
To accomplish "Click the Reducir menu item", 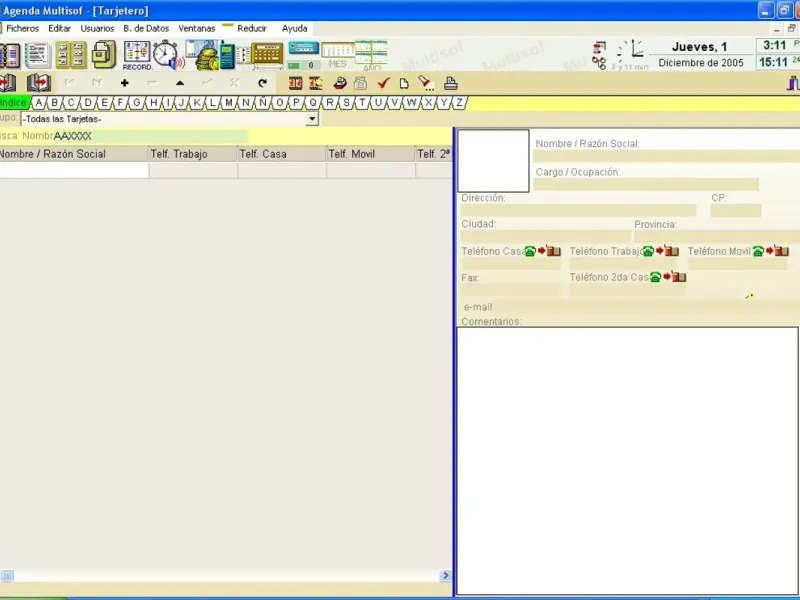I will (x=252, y=29).
